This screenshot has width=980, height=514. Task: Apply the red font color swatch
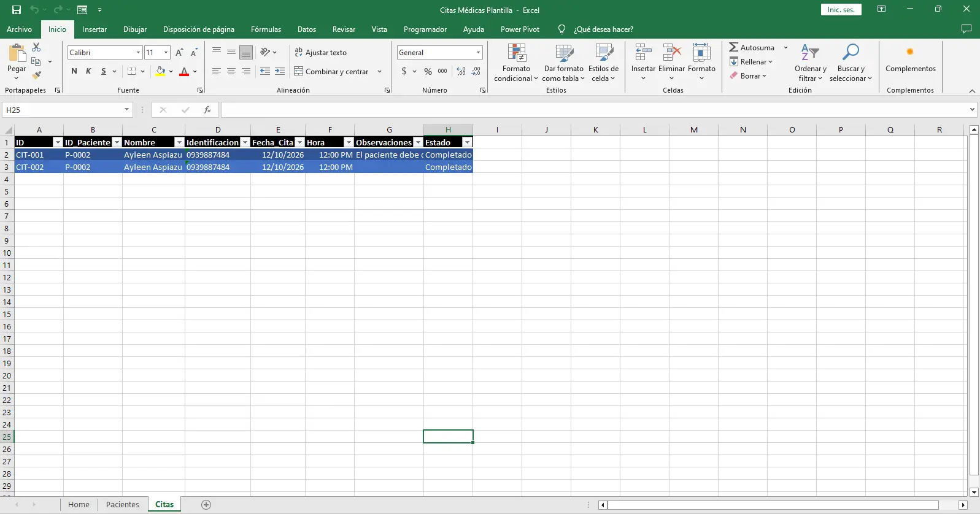(184, 72)
